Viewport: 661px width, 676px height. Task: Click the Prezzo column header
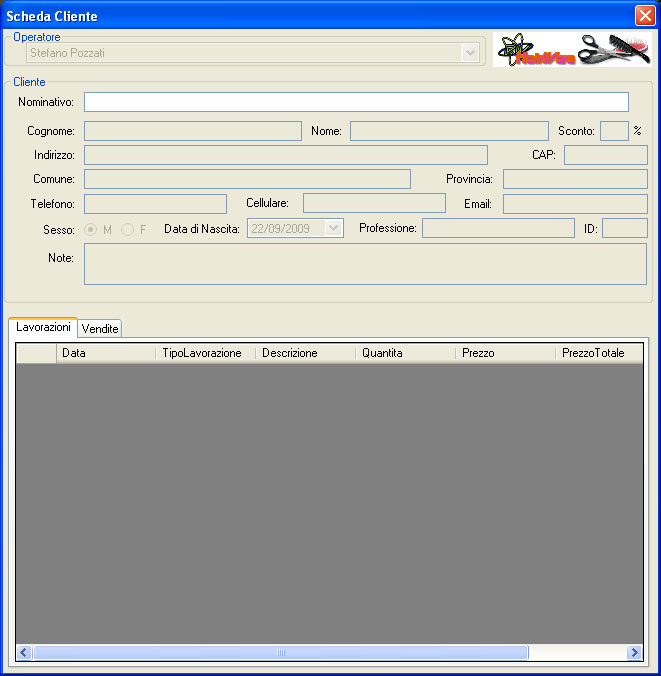[506, 353]
